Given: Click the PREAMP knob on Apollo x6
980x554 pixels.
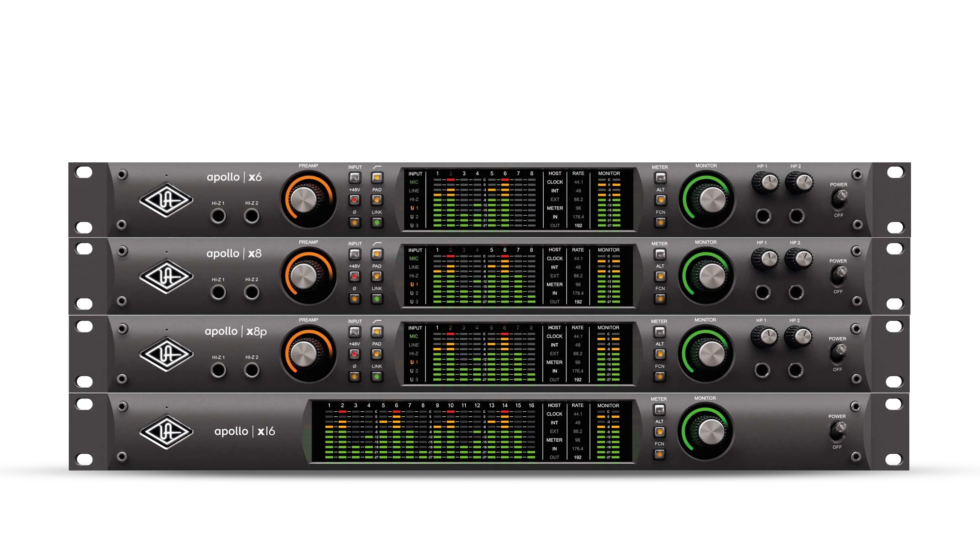Looking at the screenshot, I should point(303,199).
